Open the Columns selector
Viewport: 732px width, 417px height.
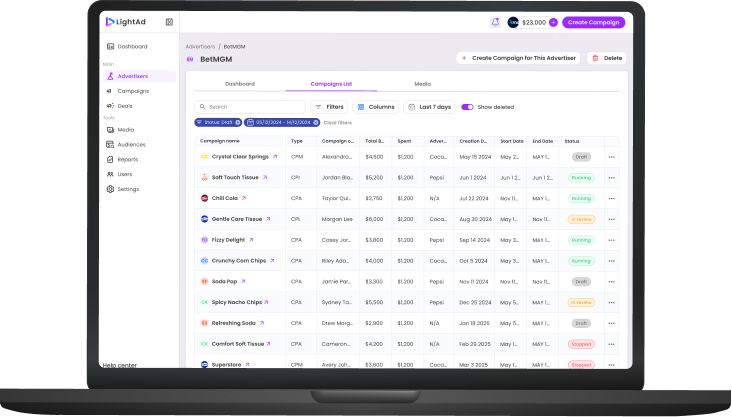[x=376, y=107]
